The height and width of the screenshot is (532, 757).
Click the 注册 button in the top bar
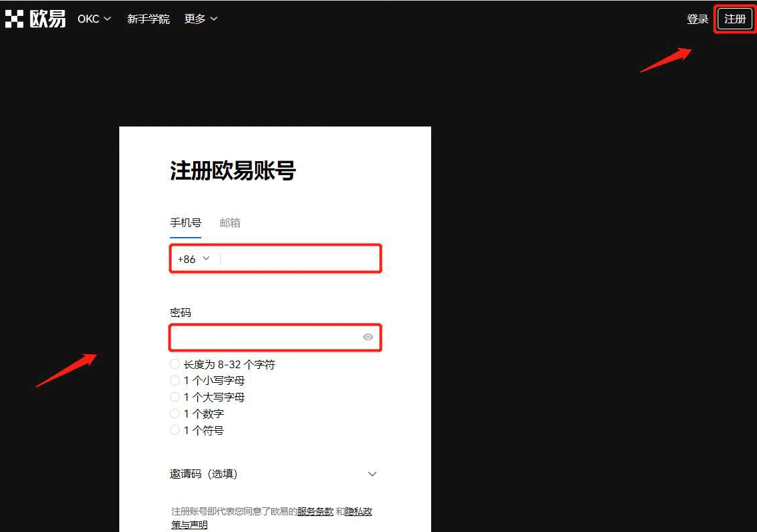pos(734,19)
